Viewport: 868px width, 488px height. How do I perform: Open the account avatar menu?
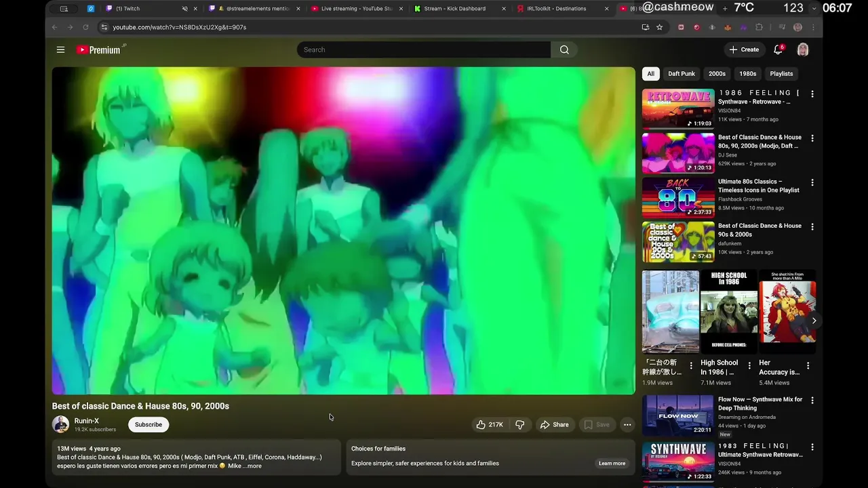[803, 49]
